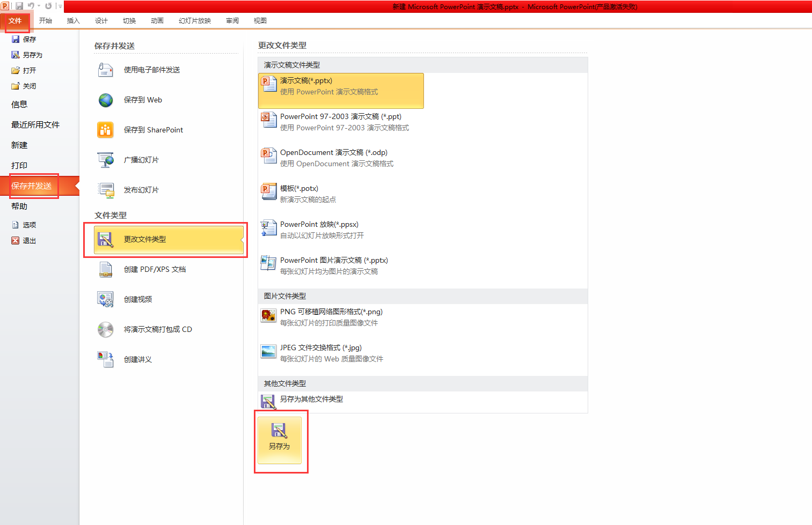This screenshot has height=525, width=812.
Task: Click the PowerPoint 放映(*.ppsx) icon
Action: [x=268, y=227]
